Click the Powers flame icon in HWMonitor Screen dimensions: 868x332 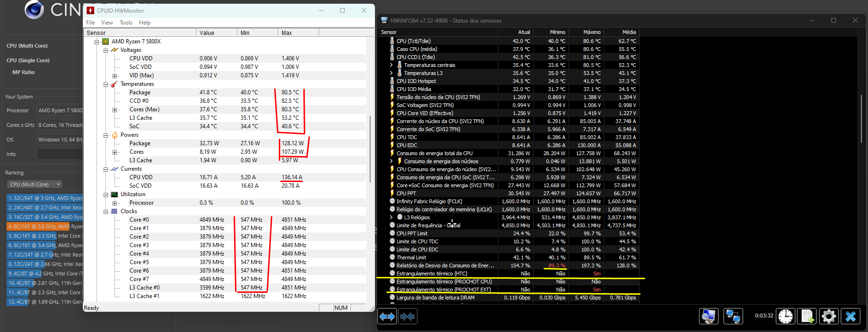(x=114, y=135)
